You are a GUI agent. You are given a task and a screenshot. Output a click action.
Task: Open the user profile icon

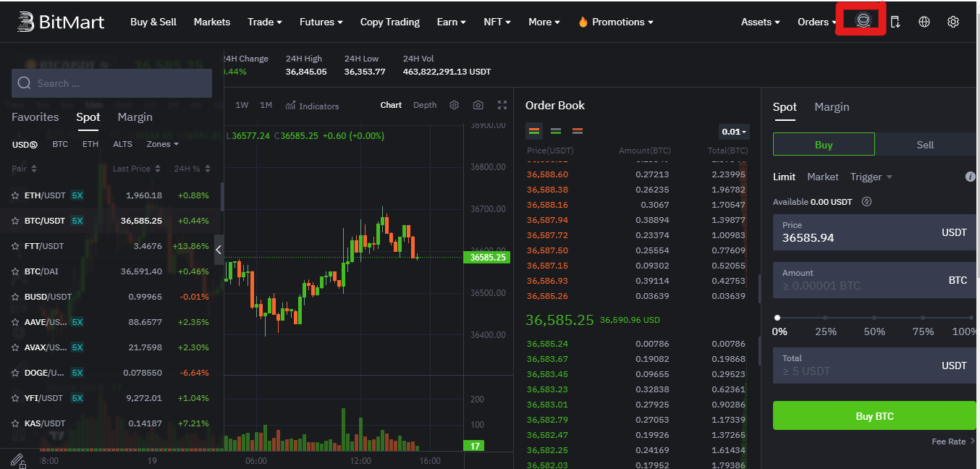[862, 21]
